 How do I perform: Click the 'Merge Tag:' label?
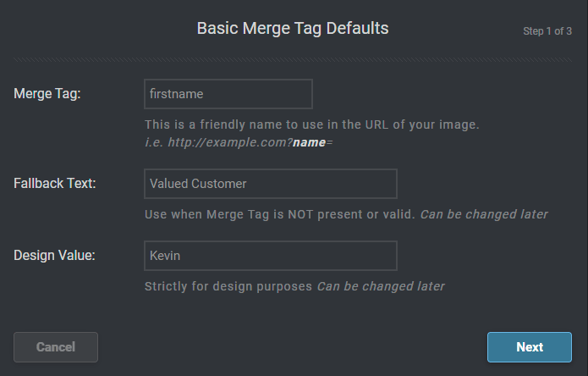click(x=47, y=94)
